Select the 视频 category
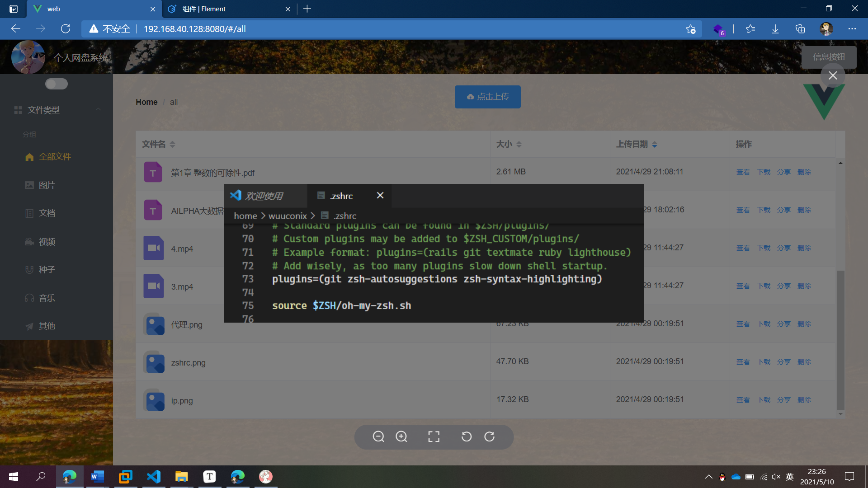 click(x=47, y=241)
